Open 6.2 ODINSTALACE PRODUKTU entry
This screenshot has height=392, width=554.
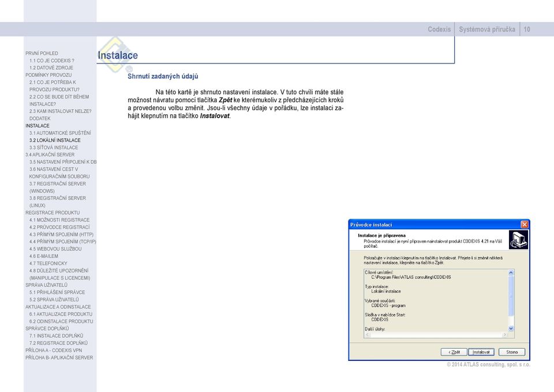pos(61,322)
